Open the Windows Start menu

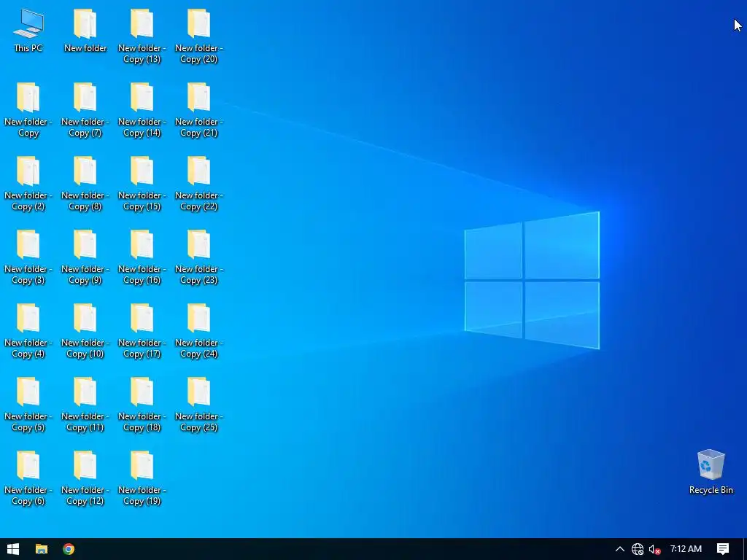click(13, 549)
